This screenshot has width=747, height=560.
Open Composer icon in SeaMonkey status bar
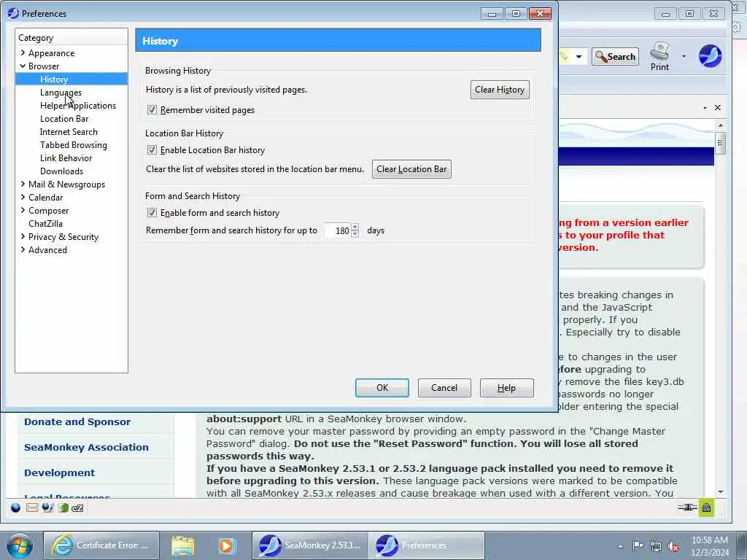point(47,507)
